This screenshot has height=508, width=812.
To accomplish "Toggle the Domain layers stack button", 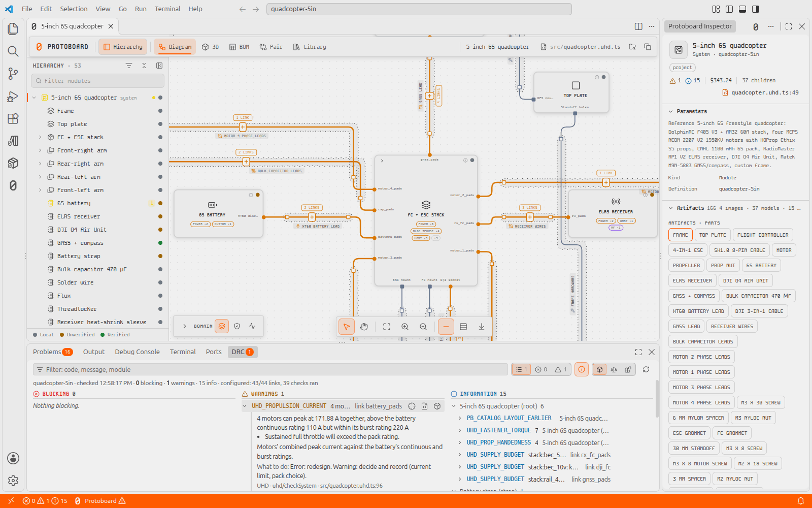I will pyautogui.click(x=222, y=326).
